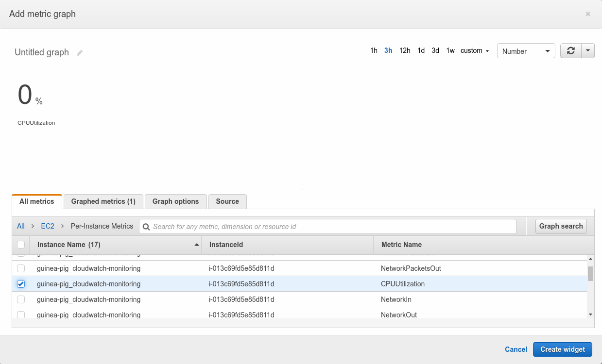The height and width of the screenshot is (364, 602).
Task: Click the Metric Name column header
Action: tap(483, 245)
